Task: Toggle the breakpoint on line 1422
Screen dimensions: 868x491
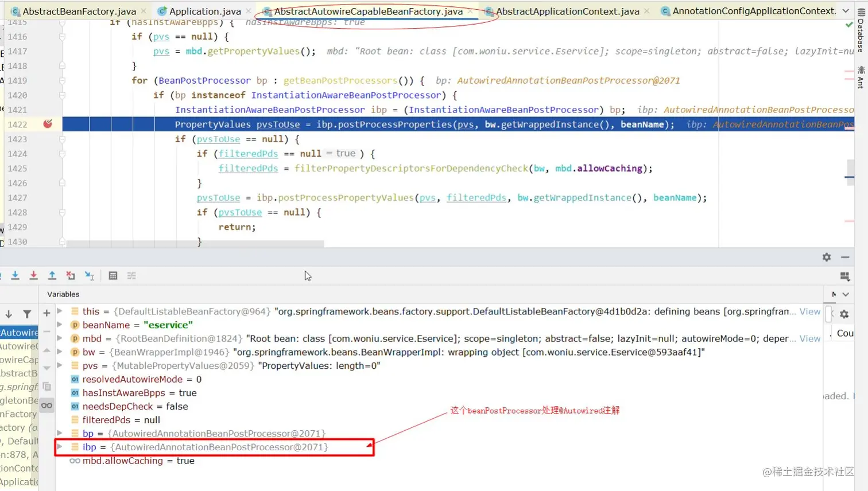Action: [48, 124]
